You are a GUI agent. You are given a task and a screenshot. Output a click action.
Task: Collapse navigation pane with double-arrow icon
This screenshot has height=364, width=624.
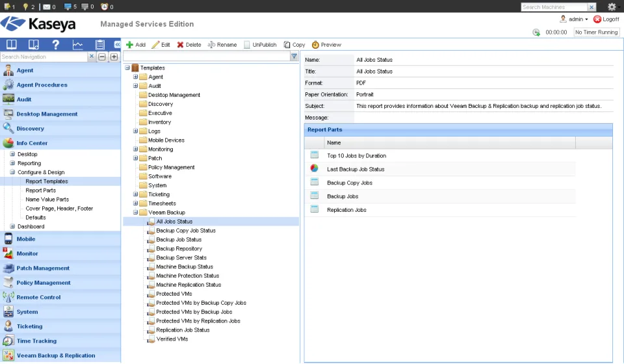tap(117, 45)
